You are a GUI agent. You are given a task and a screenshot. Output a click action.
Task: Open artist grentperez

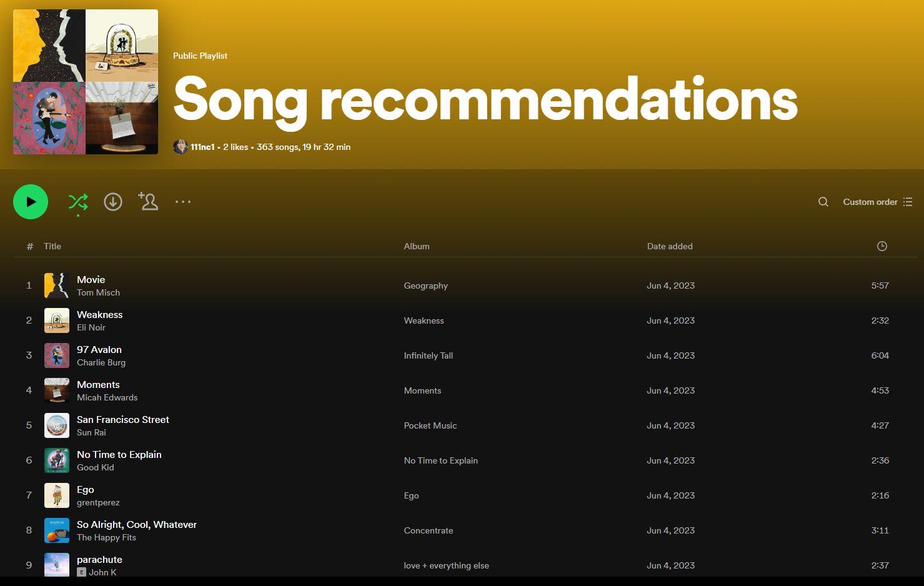(98, 502)
